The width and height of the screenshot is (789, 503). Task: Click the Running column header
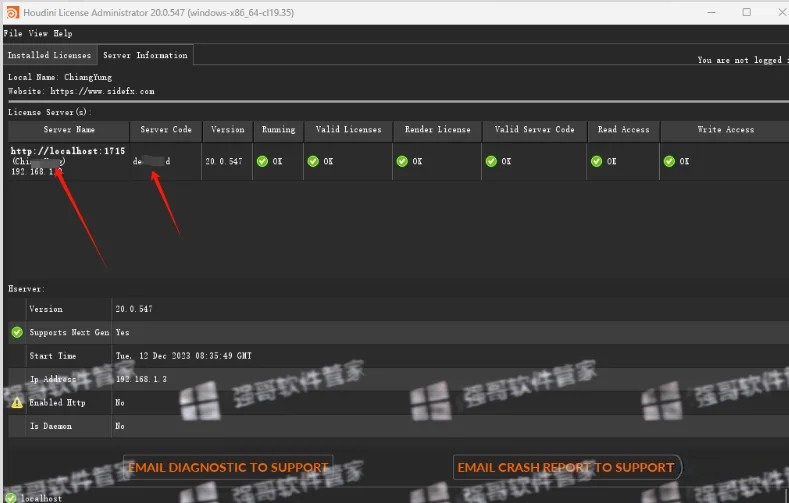(x=278, y=130)
